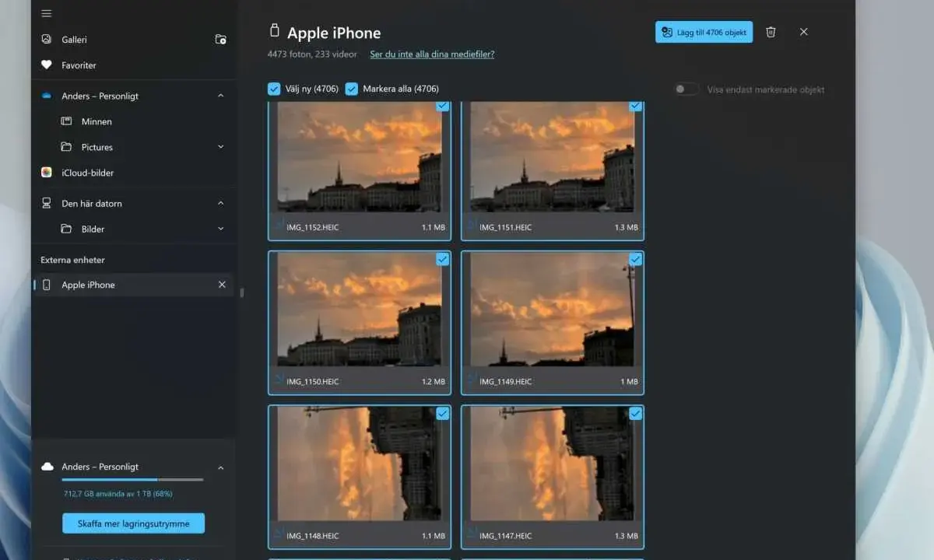The image size is (934, 560).
Task: Open Ser du inte alla dina mediefiler link
Action: point(432,54)
